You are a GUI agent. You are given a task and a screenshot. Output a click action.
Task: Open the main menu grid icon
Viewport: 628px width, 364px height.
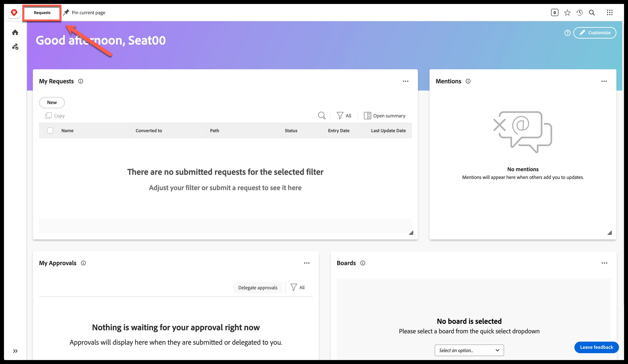point(610,13)
